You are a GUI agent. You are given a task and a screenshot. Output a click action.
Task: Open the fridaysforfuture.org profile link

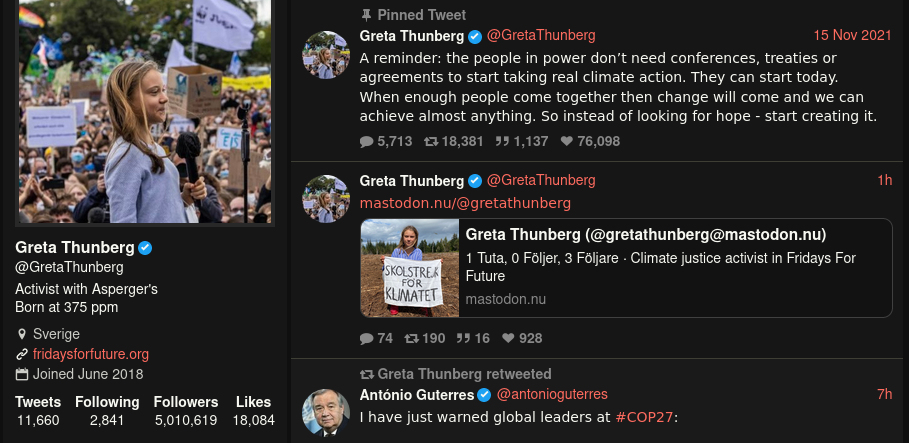point(91,354)
